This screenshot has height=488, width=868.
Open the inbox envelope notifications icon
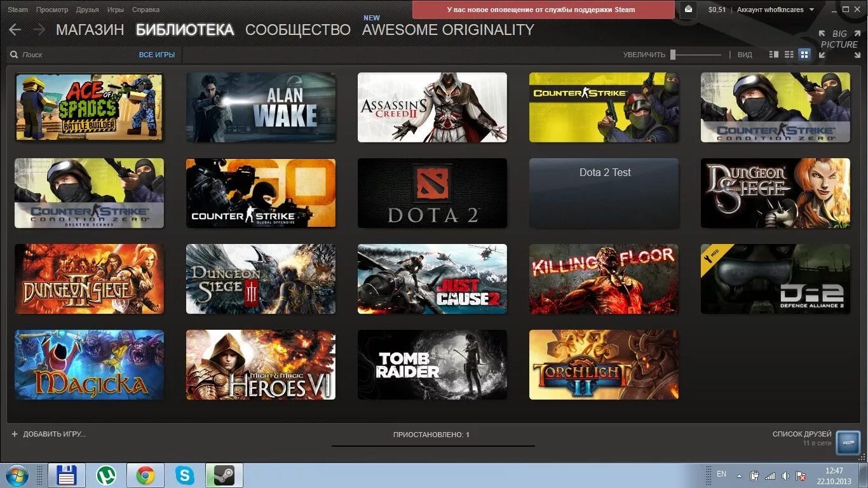688,10
